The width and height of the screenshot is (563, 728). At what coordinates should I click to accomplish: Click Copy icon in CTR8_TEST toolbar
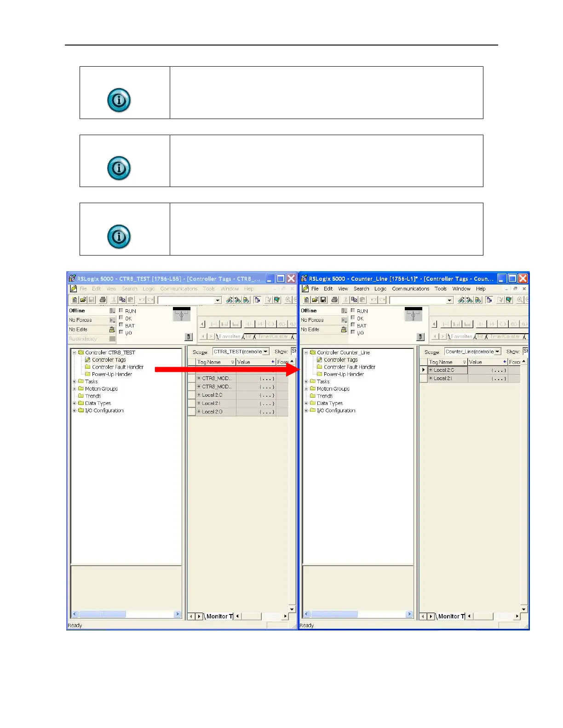122,300
